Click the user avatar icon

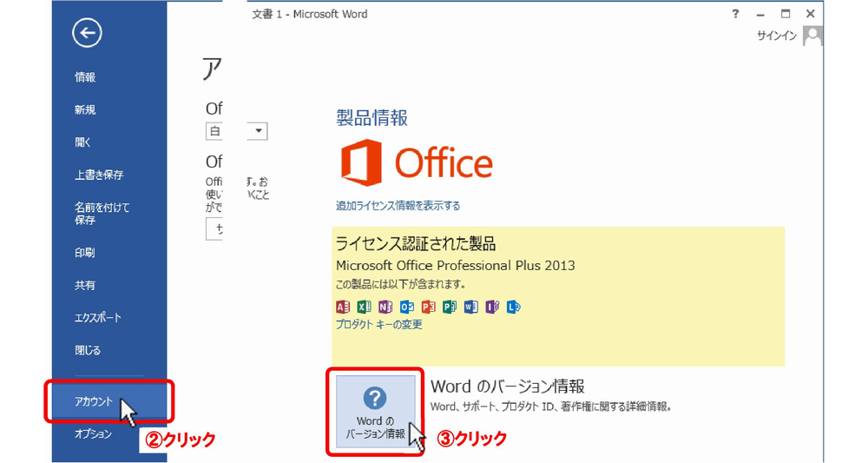812,36
